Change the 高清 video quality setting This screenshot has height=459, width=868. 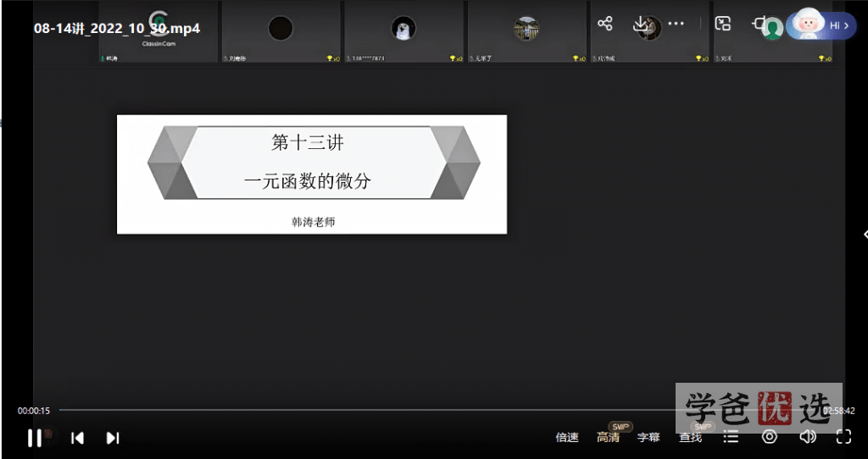pyautogui.click(x=608, y=438)
